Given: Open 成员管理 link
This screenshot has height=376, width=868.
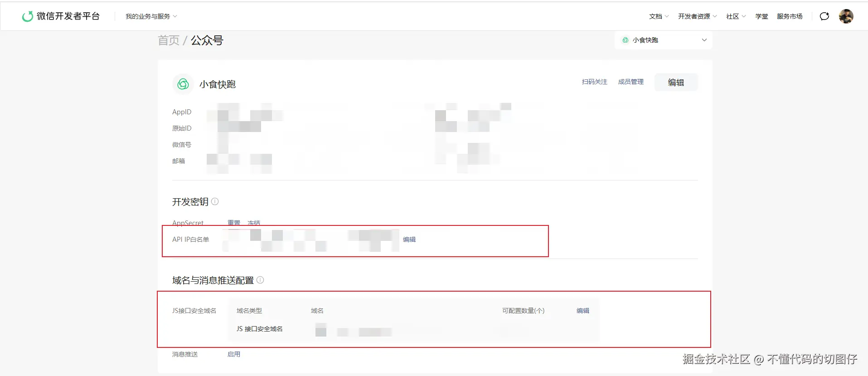Looking at the screenshot, I should (631, 82).
